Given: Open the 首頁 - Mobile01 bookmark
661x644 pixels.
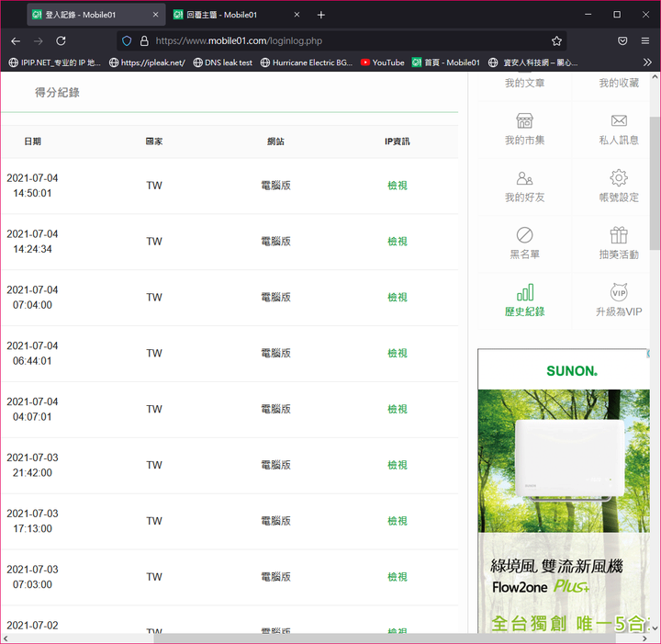Looking at the screenshot, I should [446, 62].
